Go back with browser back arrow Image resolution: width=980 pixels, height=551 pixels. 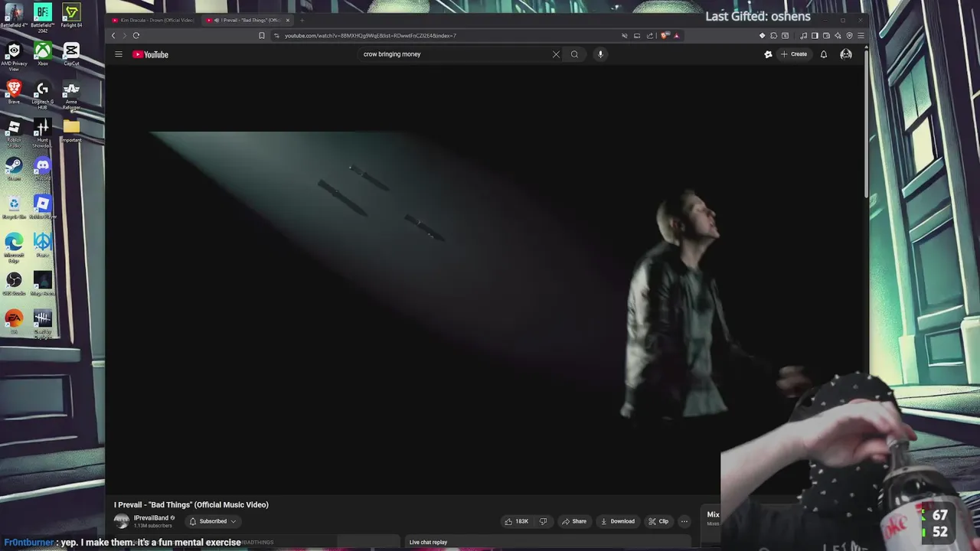pyautogui.click(x=113, y=35)
